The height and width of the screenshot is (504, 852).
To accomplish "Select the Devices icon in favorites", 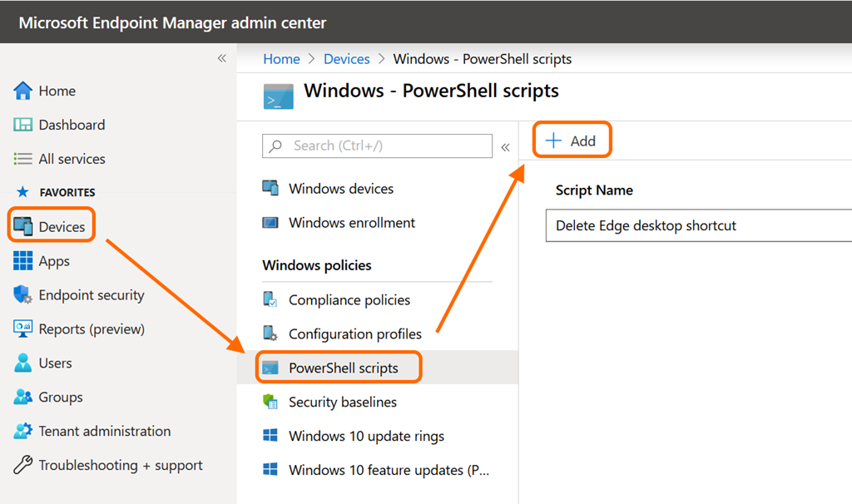I will [x=23, y=227].
